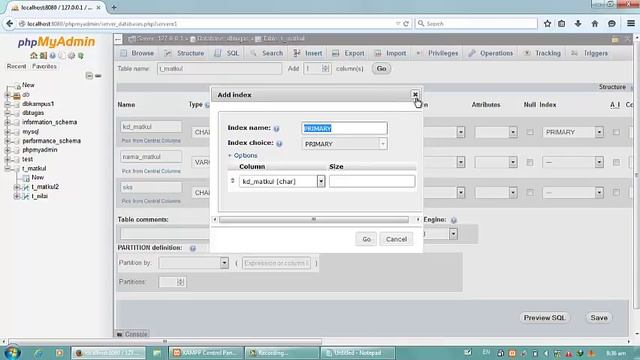Reload page with browser refresh icon

tap(406, 24)
